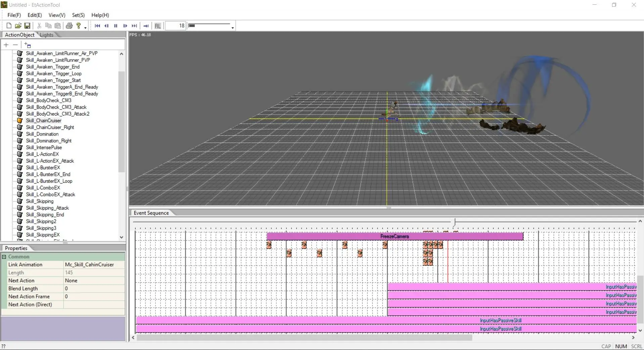Viewport: 644px width, 350px height.
Task: Select the Event Sequence tab
Action: click(x=151, y=213)
